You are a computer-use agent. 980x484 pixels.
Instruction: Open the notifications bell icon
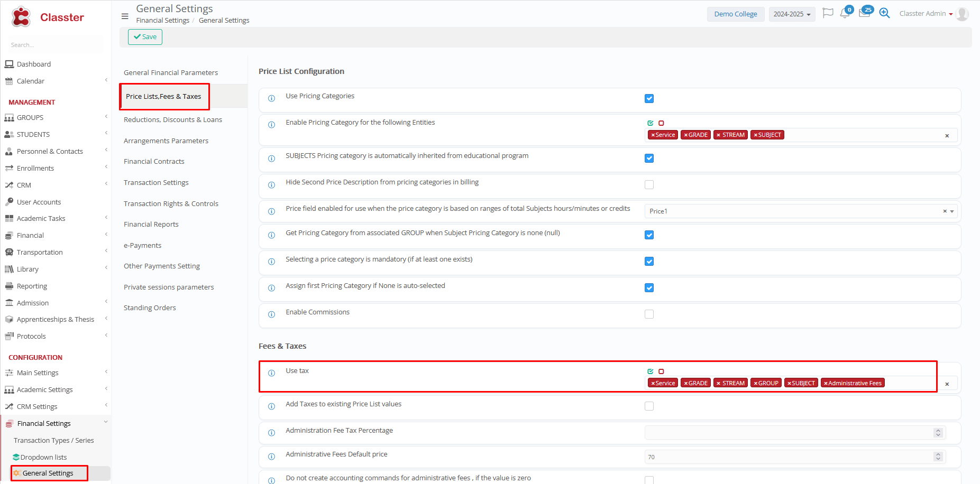(845, 14)
